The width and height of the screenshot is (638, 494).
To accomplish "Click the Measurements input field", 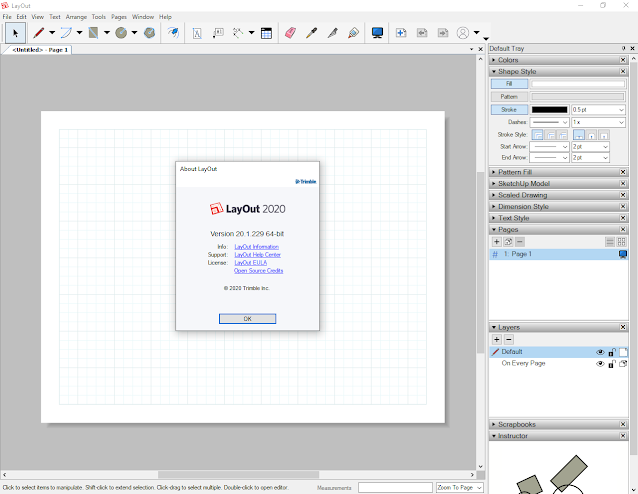I will click(394, 487).
